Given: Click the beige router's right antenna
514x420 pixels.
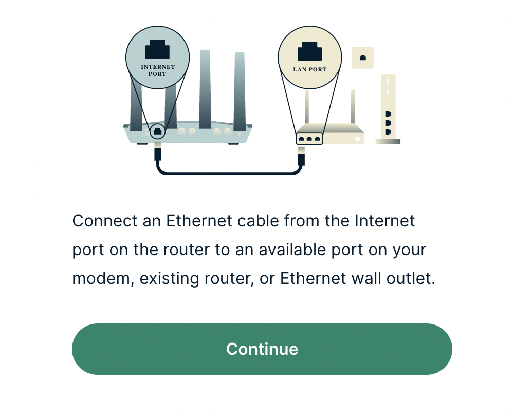Looking at the screenshot, I should click(x=353, y=107).
